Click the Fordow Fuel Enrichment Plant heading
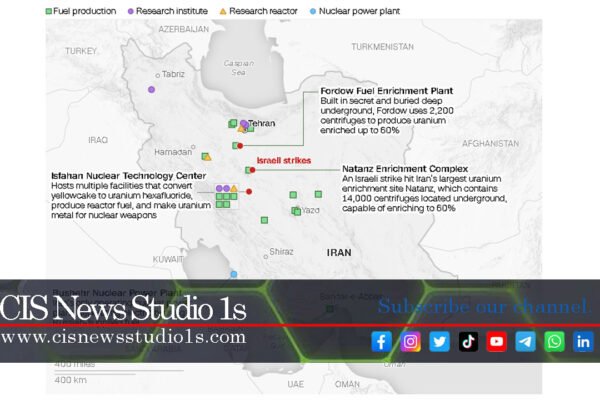Image resolution: width=600 pixels, height=400 pixels. click(386, 91)
